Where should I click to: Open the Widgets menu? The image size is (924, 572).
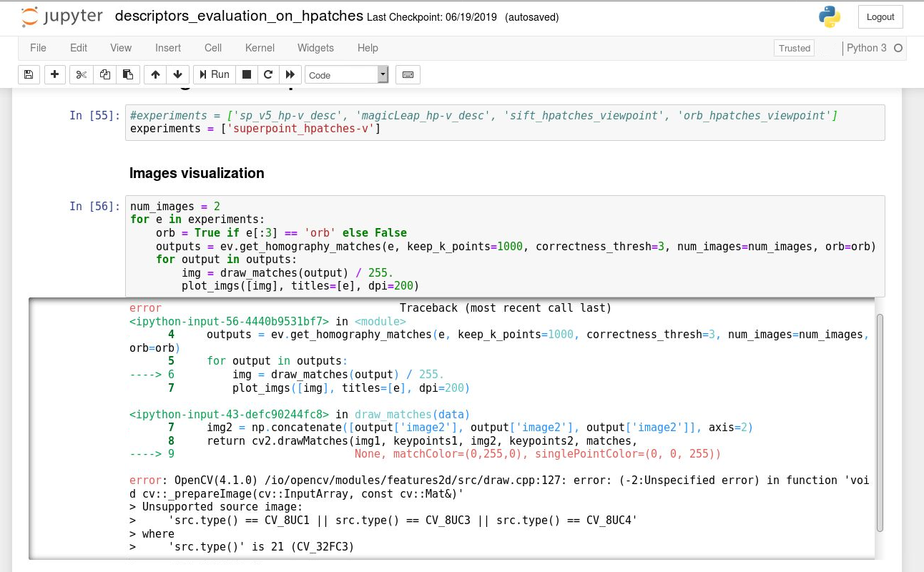tap(315, 48)
